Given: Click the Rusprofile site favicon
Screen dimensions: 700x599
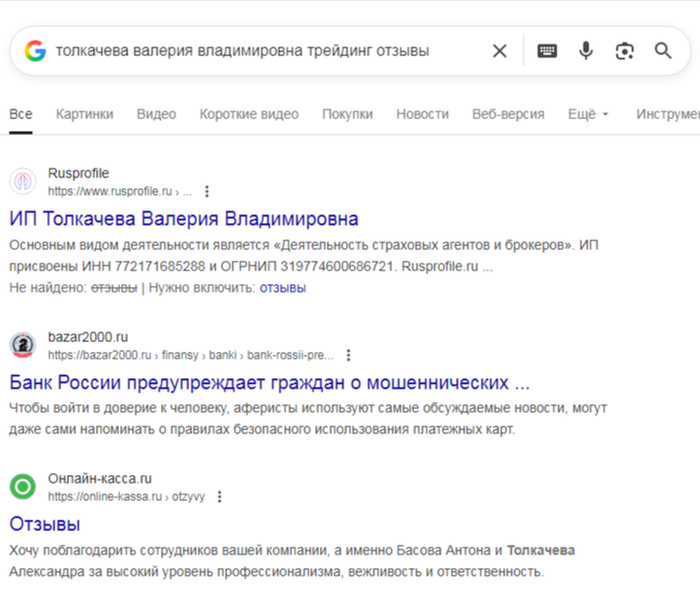Looking at the screenshot, I should coord(22,181).
